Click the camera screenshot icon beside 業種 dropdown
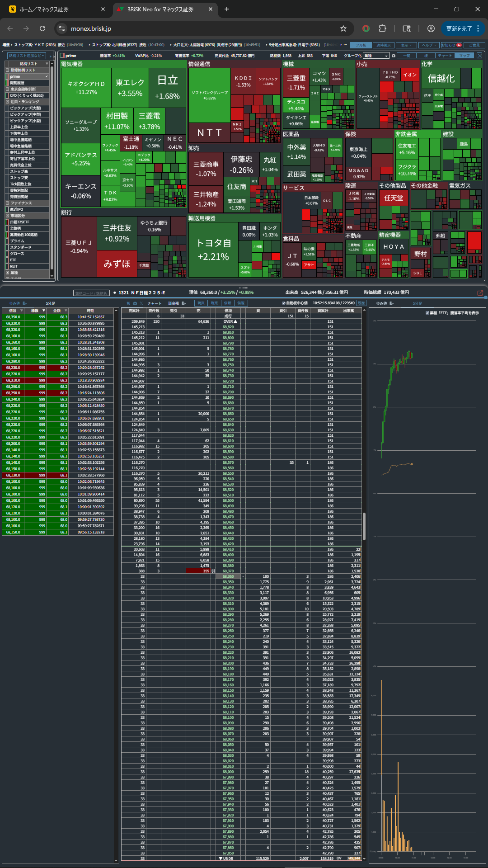Viewport: 488px width, 868px height. coord(394,56)
